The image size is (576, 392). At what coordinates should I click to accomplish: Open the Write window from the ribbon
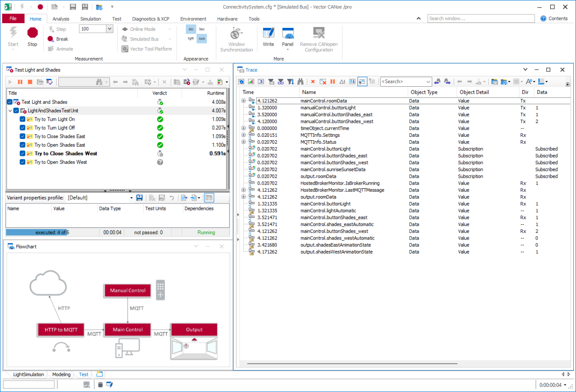tap(269, 33)
